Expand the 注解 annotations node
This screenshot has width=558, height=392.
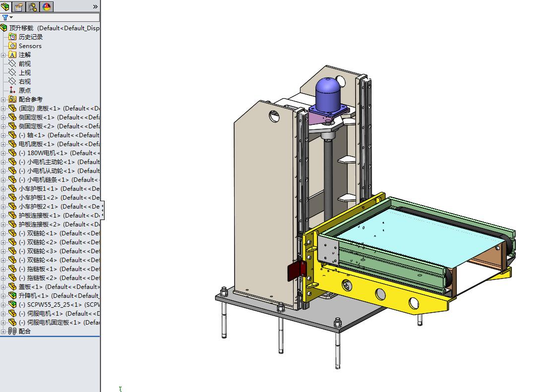(3, 55)
